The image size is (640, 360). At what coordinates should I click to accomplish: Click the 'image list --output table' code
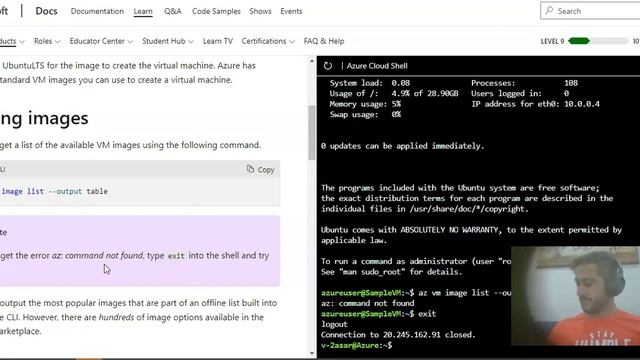(55, 191)
